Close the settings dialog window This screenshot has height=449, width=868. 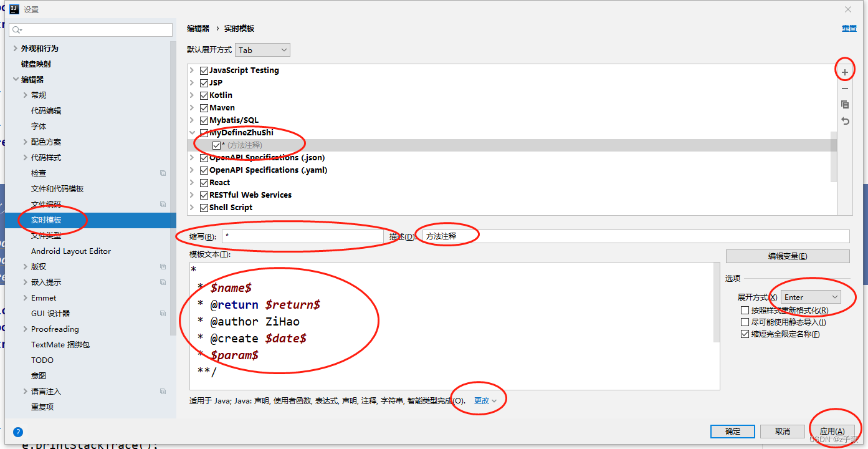[848, 9]
